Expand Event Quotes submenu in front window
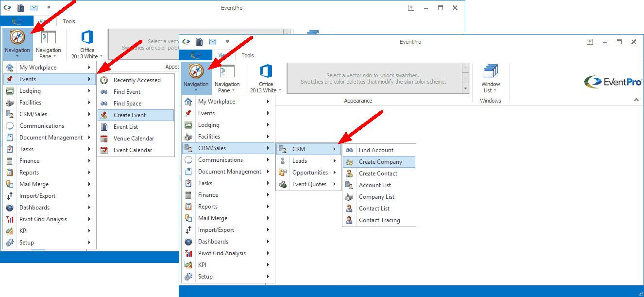The width and height of the screenshot is (644, 297). tap(308, 184)
